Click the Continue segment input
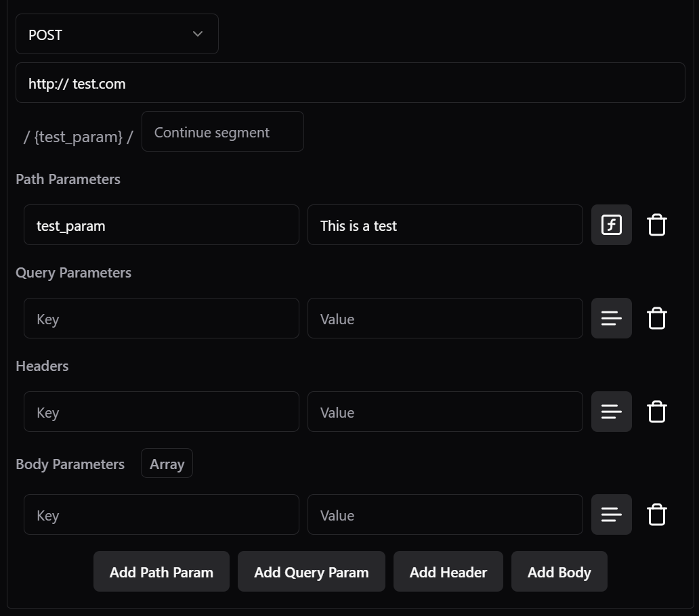699x616 pixels. (222, 132)
